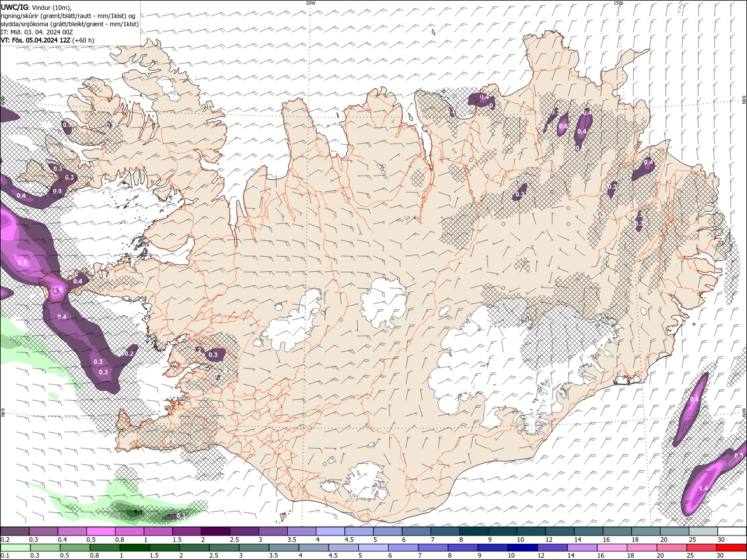Image resolution: width=747 pixels, height=560 pixels.
Task: Click the grey-mauve 0.2–0.3 swatch in upper legend
Action: (15, 531)
